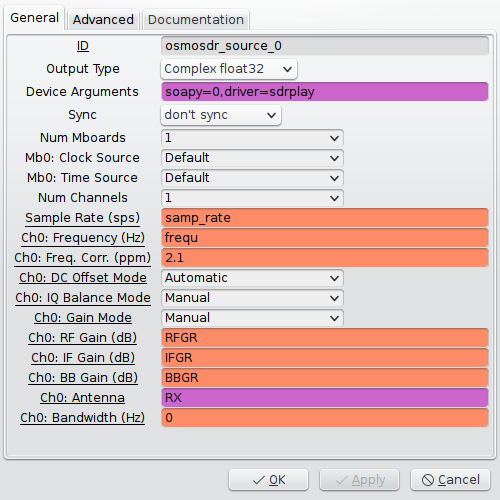The width and height of the screenshot is (500, 500).
Task: Expand the Num Channels dropdown
Action: coord(252,198)
